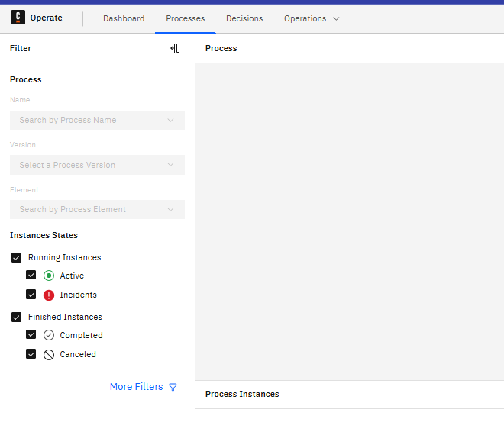Click the Active label text
The width and height of the screenshot is (504, 432).
point(72,276)
